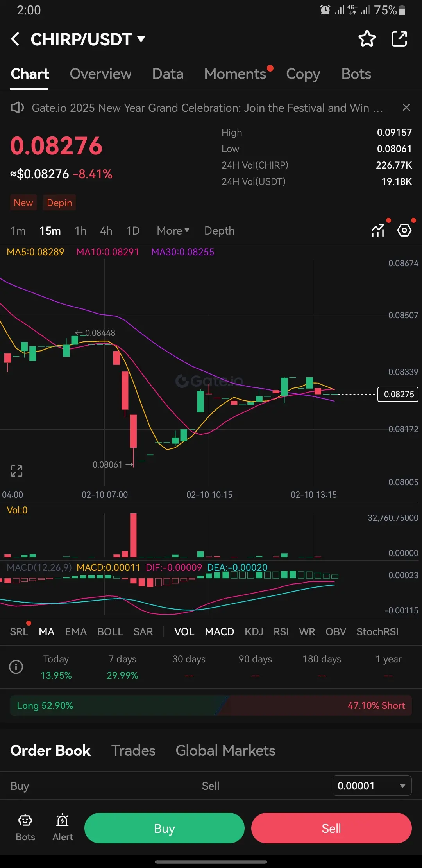Enable the RSI indicator
Screen dimensions: 422x868
click(281, 632)
